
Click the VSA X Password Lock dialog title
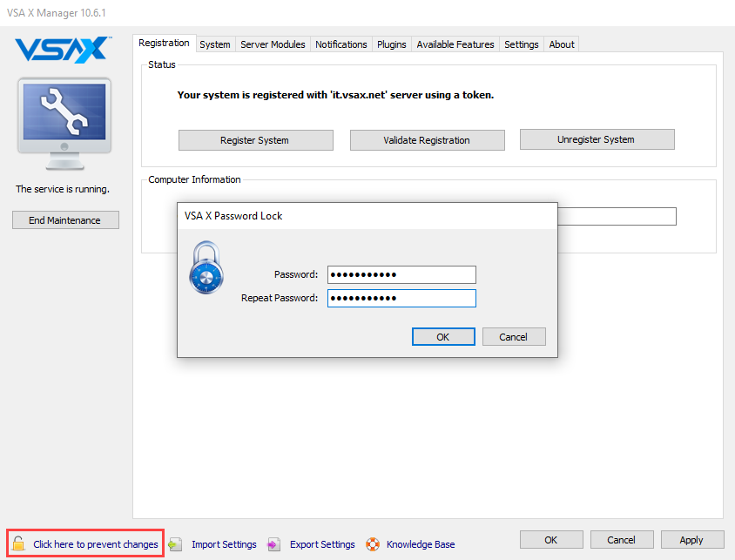(233, 216)
